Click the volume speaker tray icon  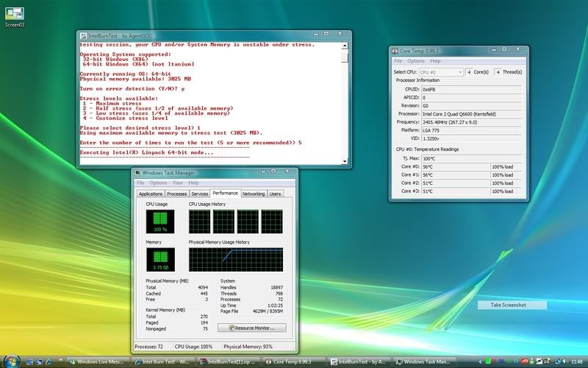click(x=564, y=361)
